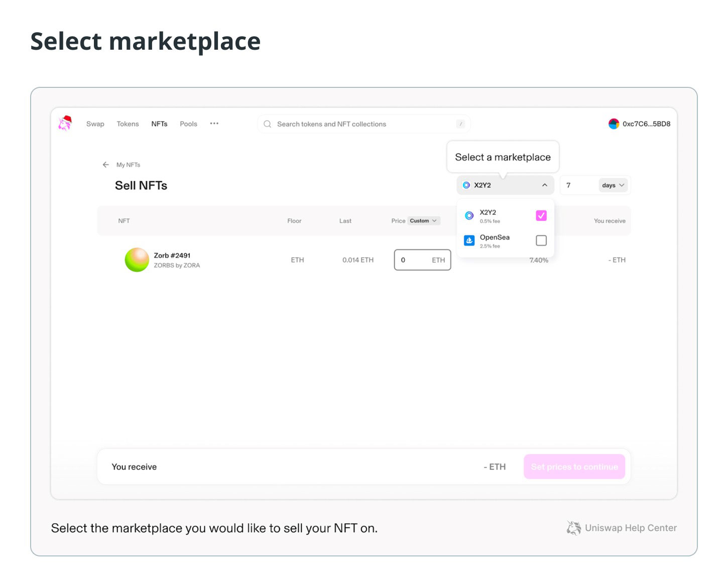
Task: Click the search magnifier icon
Action: pyautogui.click(x=268, y=124)
